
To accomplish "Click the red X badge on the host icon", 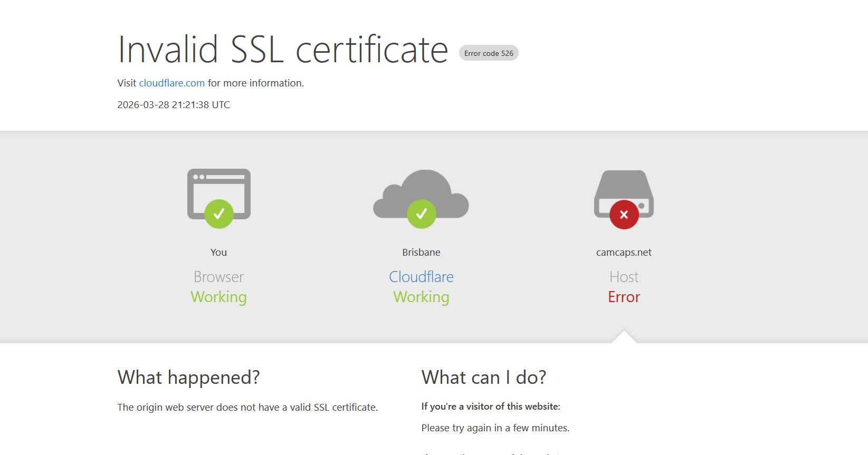I will coord(624,215).
